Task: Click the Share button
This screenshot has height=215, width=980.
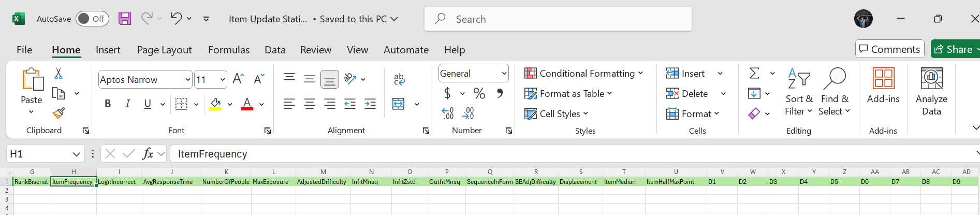Action: click(953, 49)
